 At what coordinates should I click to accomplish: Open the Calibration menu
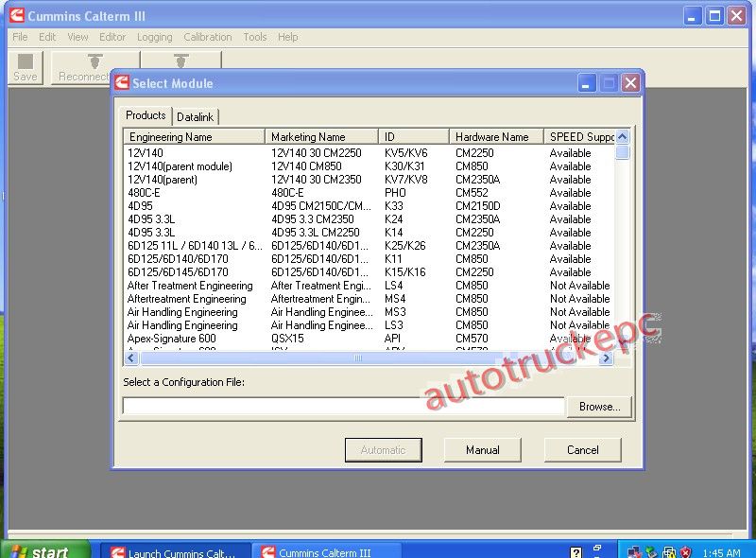[207, 37]
